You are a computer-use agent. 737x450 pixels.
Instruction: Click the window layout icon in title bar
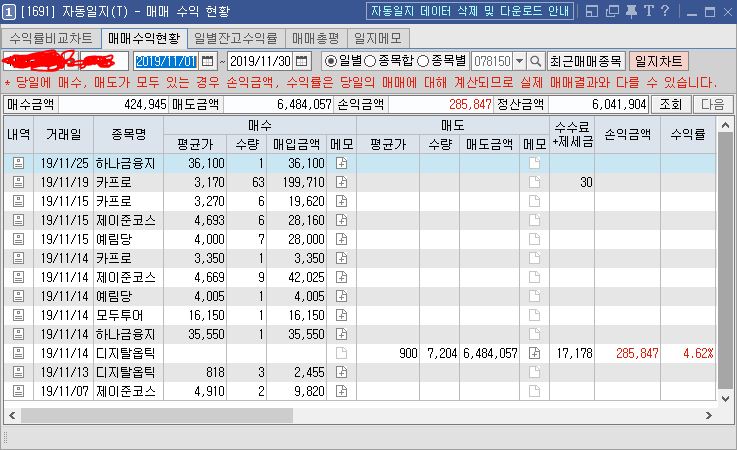coord(592,11)
